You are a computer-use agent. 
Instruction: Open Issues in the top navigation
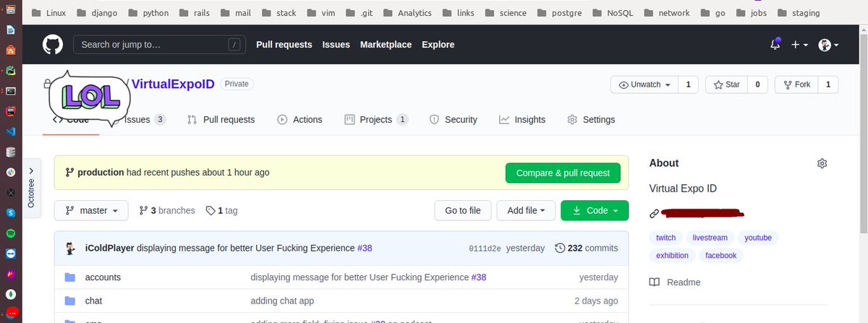pyautogui.click(x=336, y=45)
